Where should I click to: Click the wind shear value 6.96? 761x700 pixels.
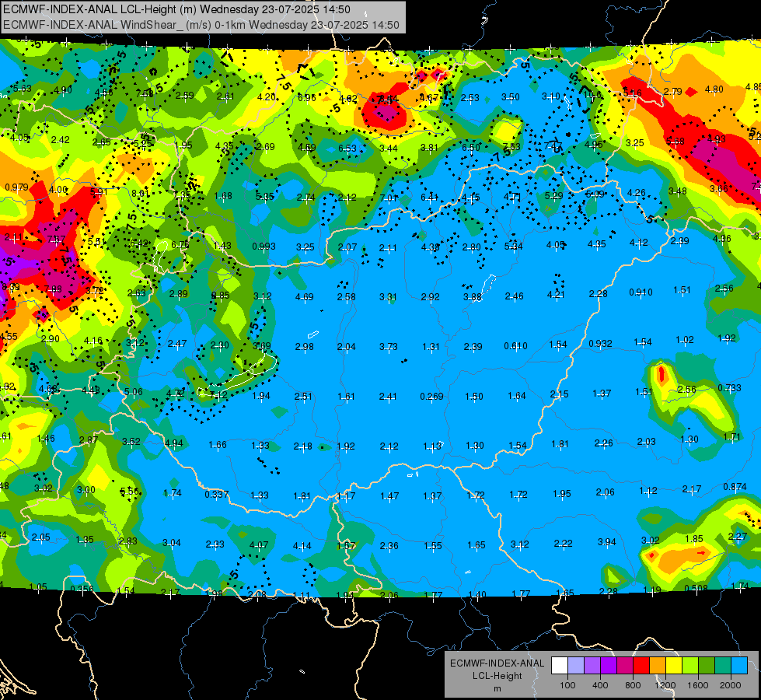[x=306, y=98]
